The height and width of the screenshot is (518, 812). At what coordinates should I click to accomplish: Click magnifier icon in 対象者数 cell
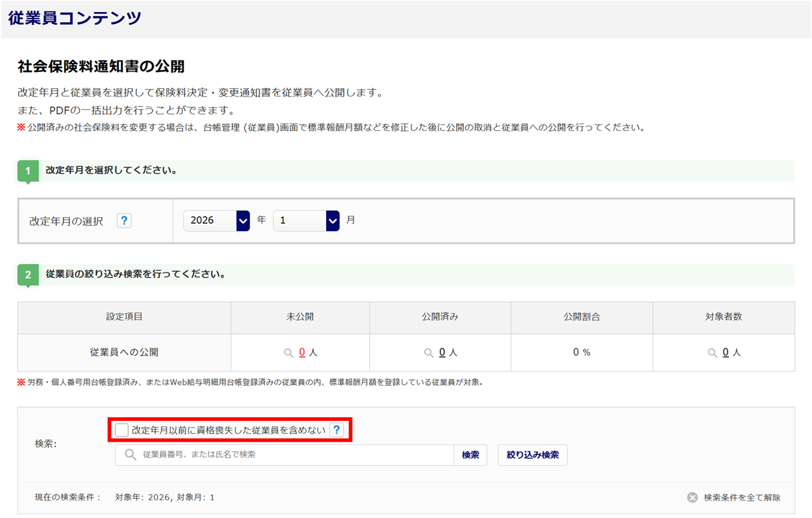click(x=712, y=353)
